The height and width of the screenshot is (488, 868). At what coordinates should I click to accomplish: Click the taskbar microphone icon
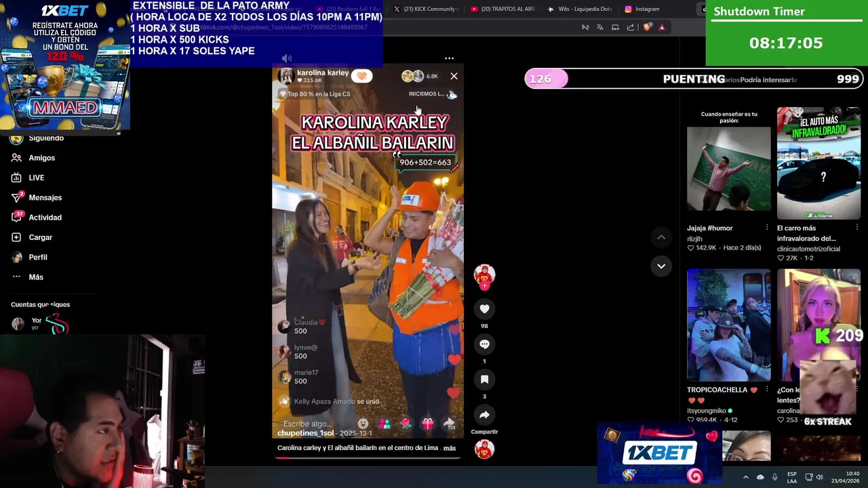click(774, 477)
